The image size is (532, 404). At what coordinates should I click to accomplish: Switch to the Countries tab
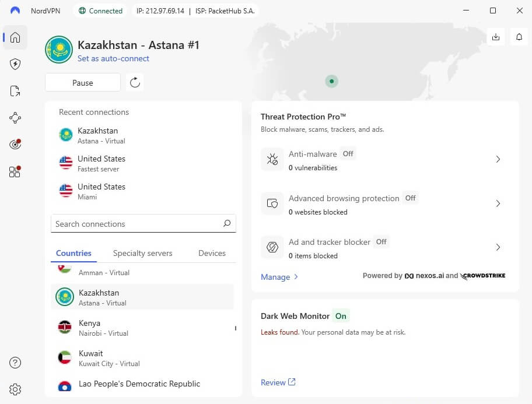(73, 253)
